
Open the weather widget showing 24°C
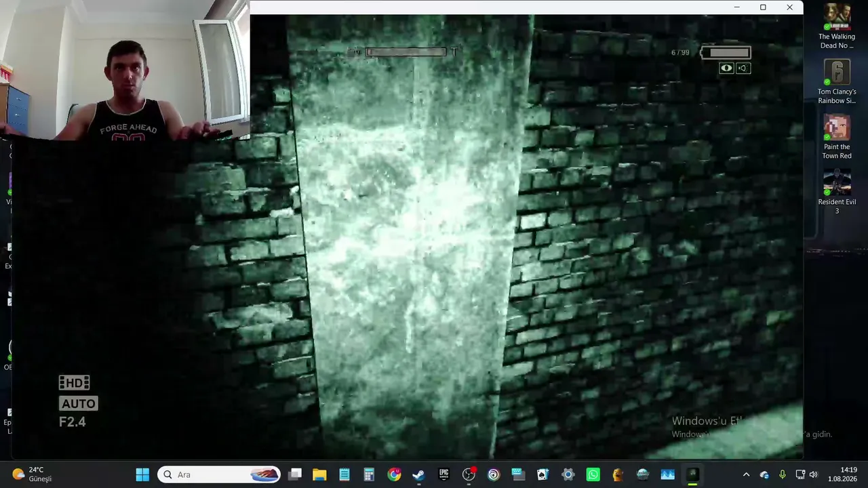(x=32, y=474)
